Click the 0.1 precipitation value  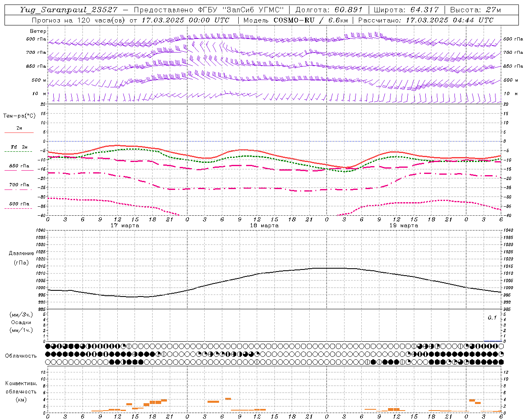pos(492,318)
